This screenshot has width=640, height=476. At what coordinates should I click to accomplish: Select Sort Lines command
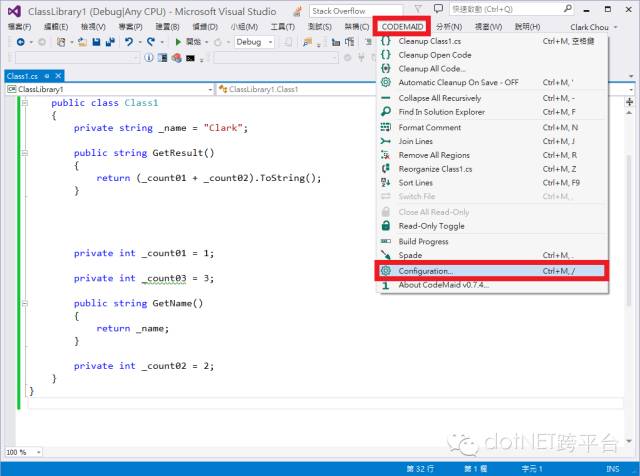pos(492,182)
